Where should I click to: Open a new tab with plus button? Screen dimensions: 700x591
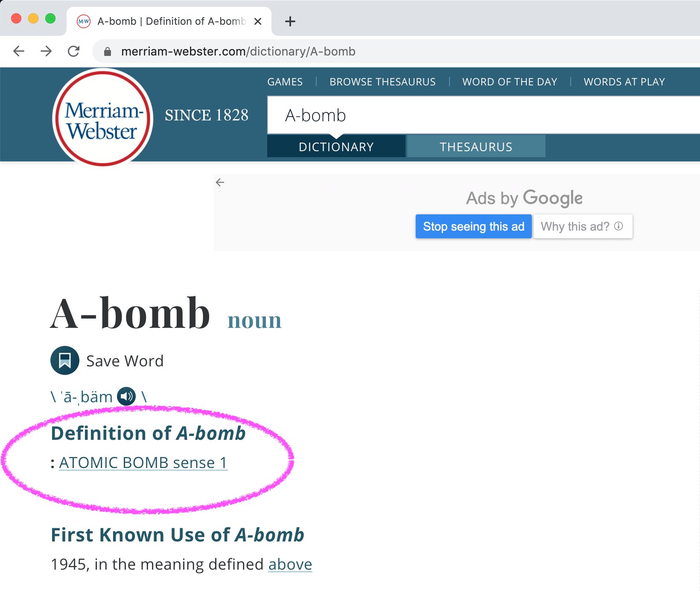pyautogui.click(x=290, y=21)
